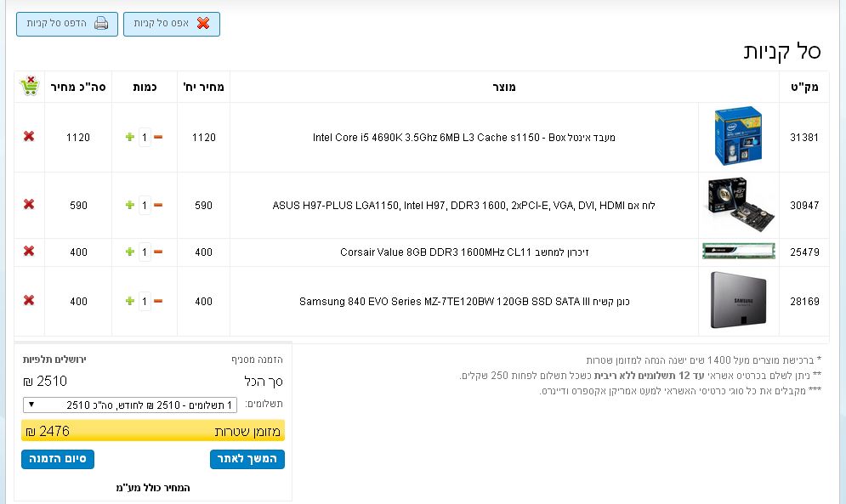
Task: Increase ASUS H97-PLUS quantity with green plus
Action: [x=130, y=205]
